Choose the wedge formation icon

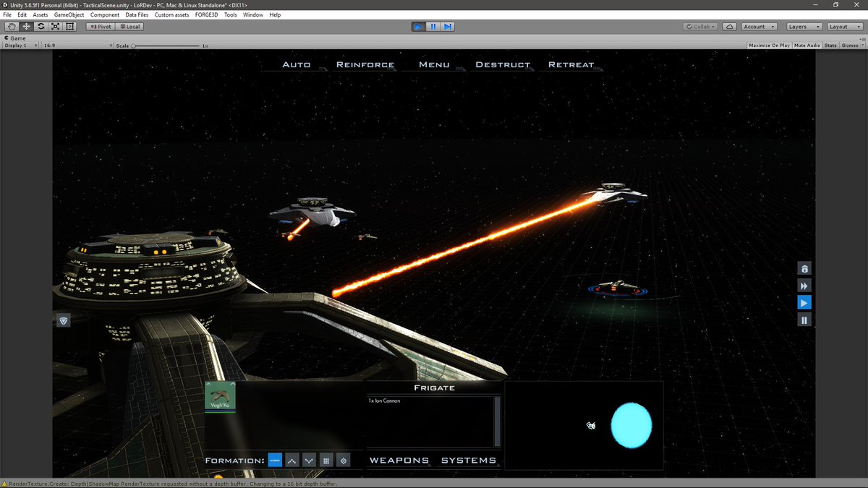(x=292, y=460)
